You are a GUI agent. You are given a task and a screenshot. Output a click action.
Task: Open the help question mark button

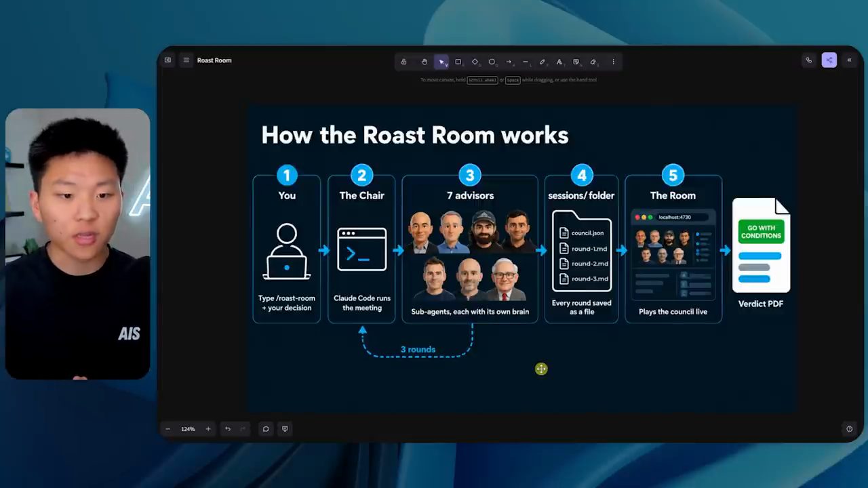pyautogui.click(x=849, y=429)
